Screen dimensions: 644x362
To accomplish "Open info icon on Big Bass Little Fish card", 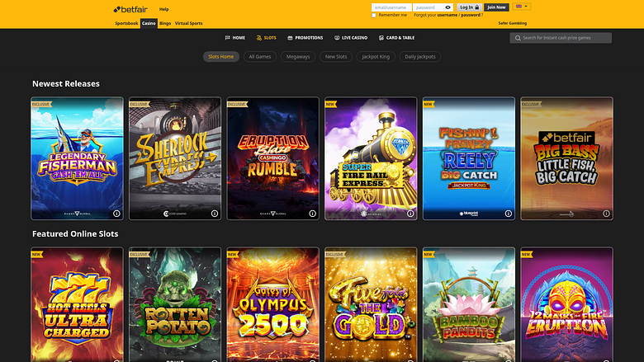I will click(606, 214).
